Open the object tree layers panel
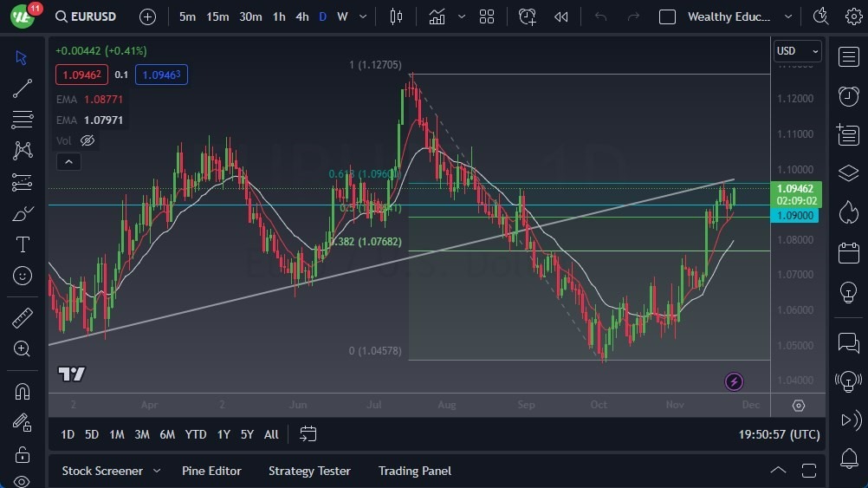The width and height of the screenshot is (868, 488). [849, 173]
